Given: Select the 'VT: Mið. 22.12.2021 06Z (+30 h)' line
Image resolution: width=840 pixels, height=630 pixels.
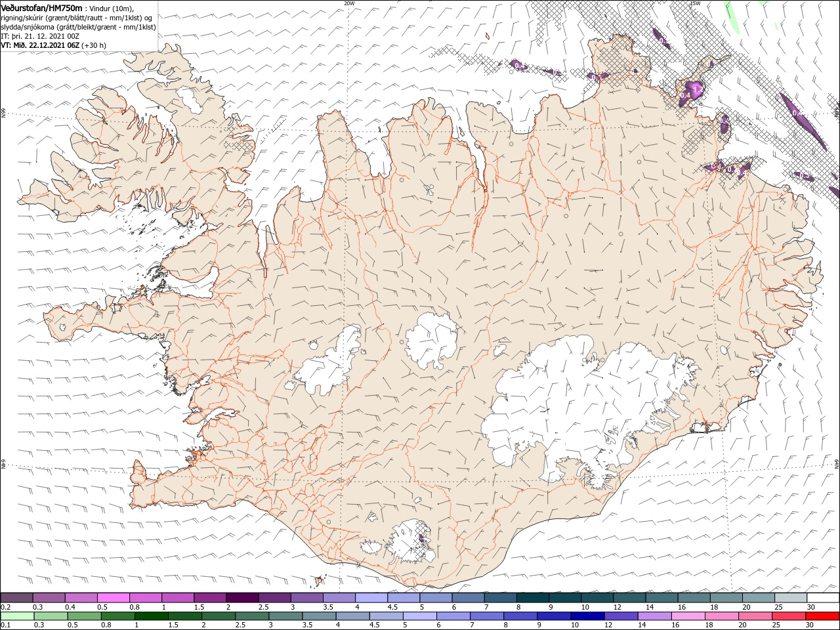Looking at the screenshot, I should click(54, 45).
